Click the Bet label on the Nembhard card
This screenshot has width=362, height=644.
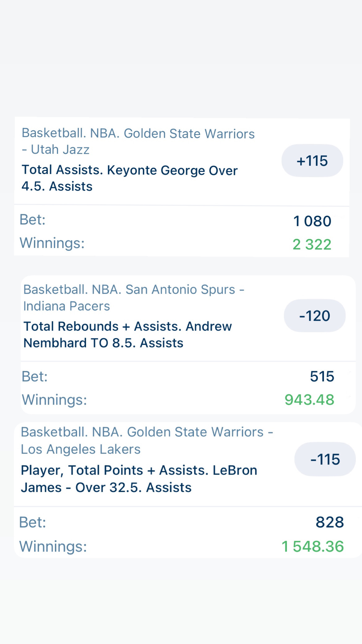35,376
